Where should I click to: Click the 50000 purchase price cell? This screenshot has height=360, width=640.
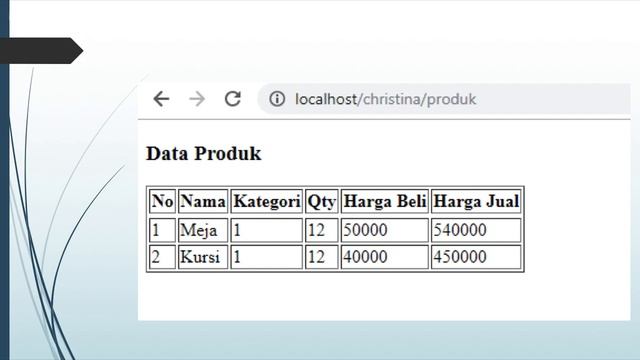point(385,230)
